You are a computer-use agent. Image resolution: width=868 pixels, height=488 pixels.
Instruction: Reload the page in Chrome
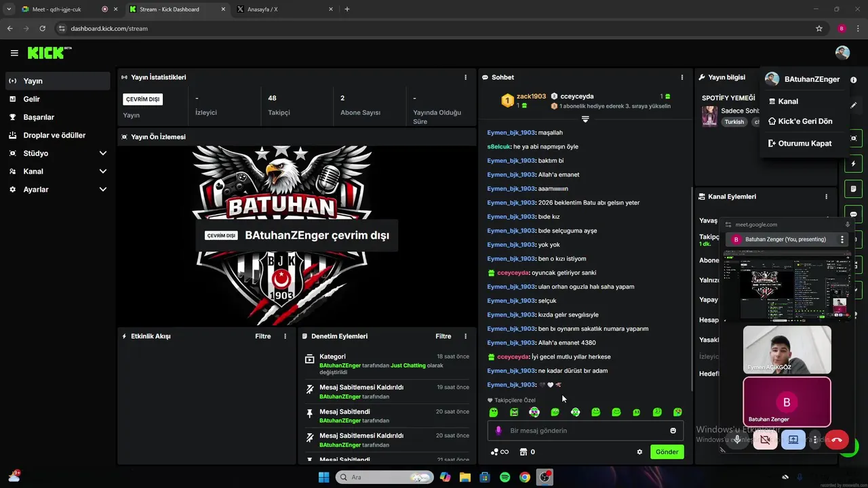pos(42,28)
